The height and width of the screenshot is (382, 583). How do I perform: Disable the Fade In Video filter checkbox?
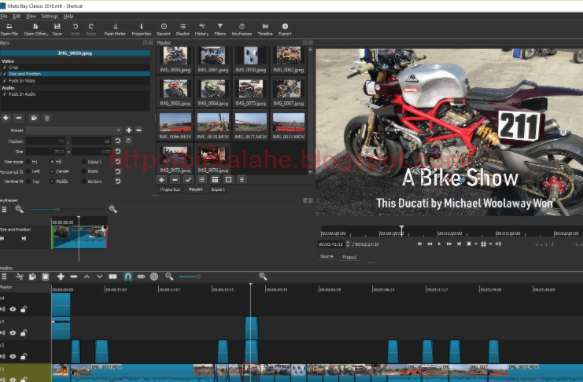(x=4, y=81)
